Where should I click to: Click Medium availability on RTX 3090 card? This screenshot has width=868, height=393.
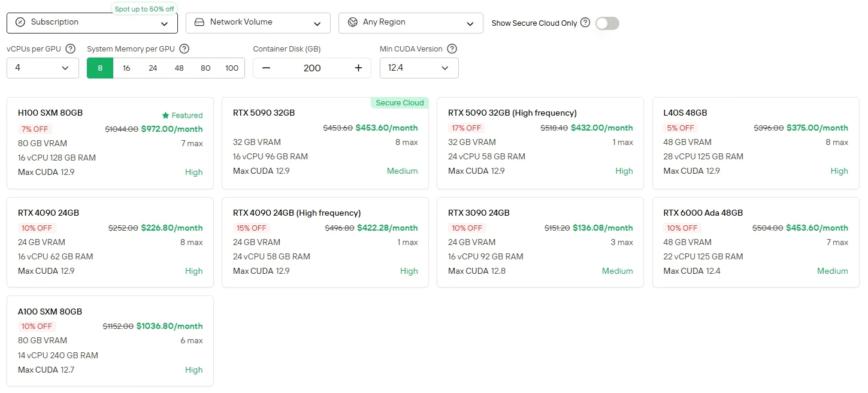point(618,271)
